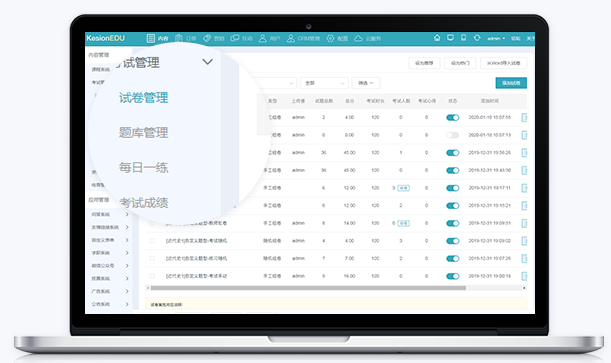Viewport: 611px width, 363px height.
Task: Tick the checkbox for the 考试手动 exam row
Action: [x=152, y=276]
